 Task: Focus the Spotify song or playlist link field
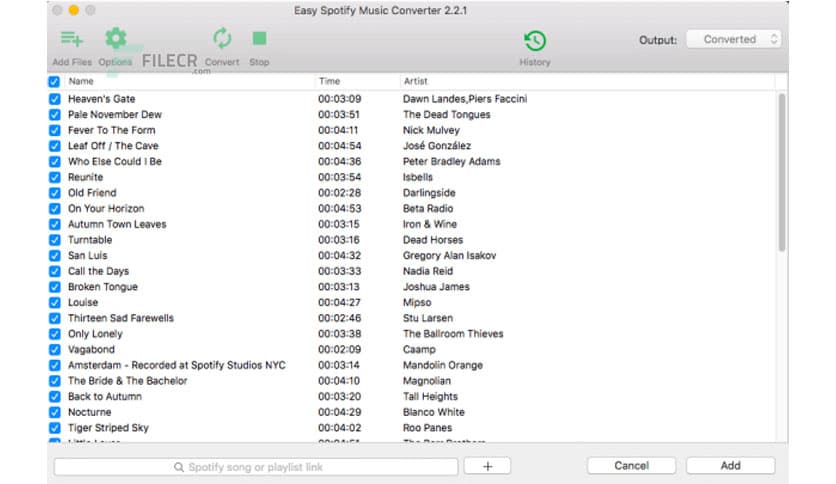256,467
